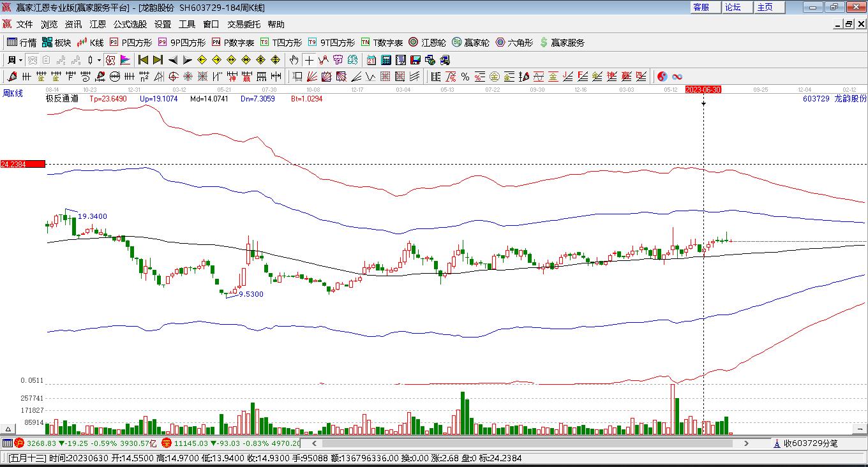Screen dimensions: 868x467
Task: Open the calculator icon
Action: point(386,60)
